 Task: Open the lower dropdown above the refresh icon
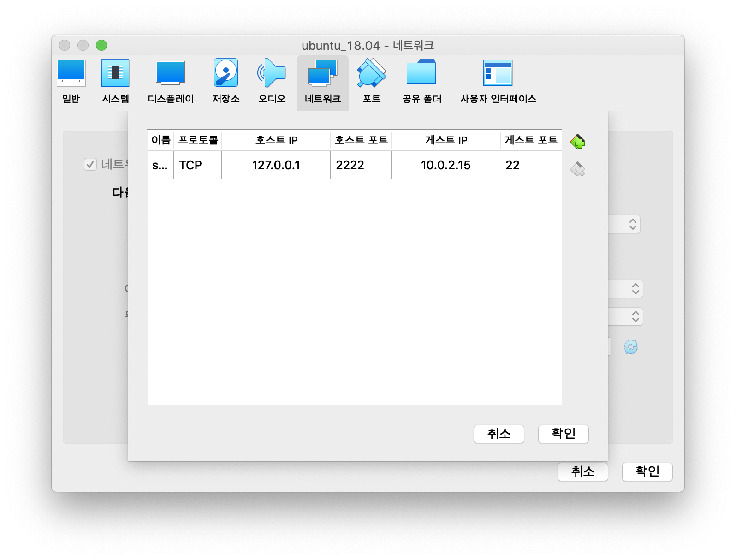click(625, 316)
